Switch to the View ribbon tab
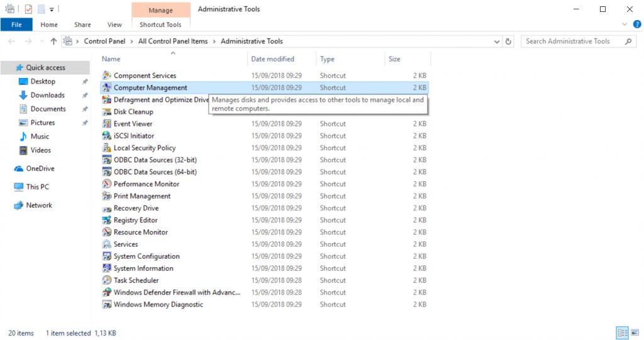Screen dimensions: 644x340 pyautogui.click(x=114, y=25)
